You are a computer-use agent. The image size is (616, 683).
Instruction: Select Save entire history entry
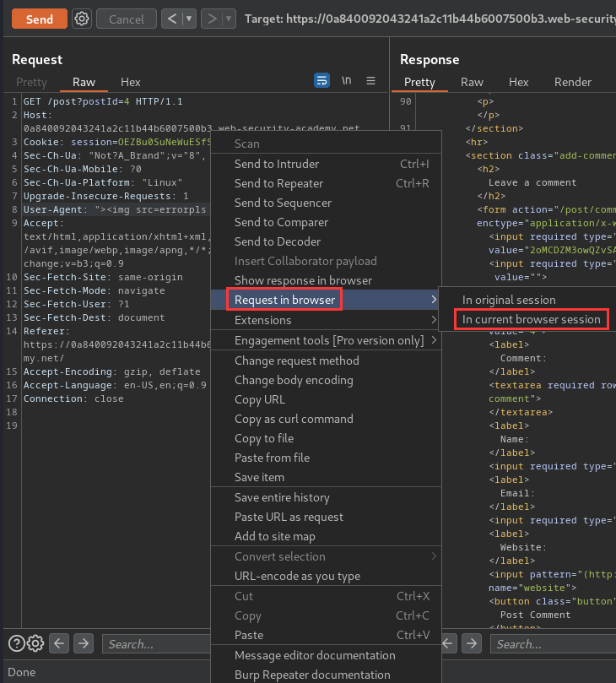pyautogui.click(x=326, y=497)
